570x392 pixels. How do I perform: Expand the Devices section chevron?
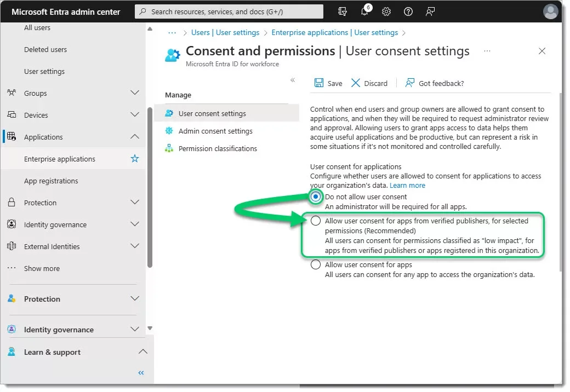pos(135,114)
